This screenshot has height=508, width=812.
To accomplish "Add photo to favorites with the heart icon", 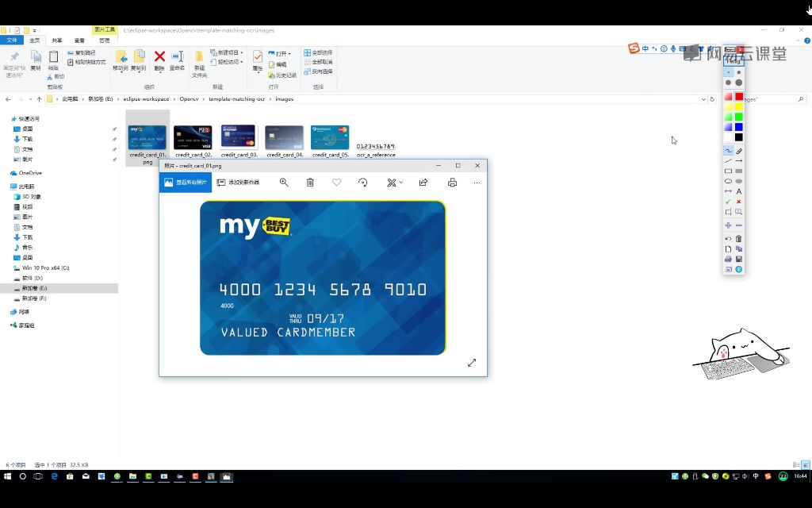I will click(x=336, y=182).
